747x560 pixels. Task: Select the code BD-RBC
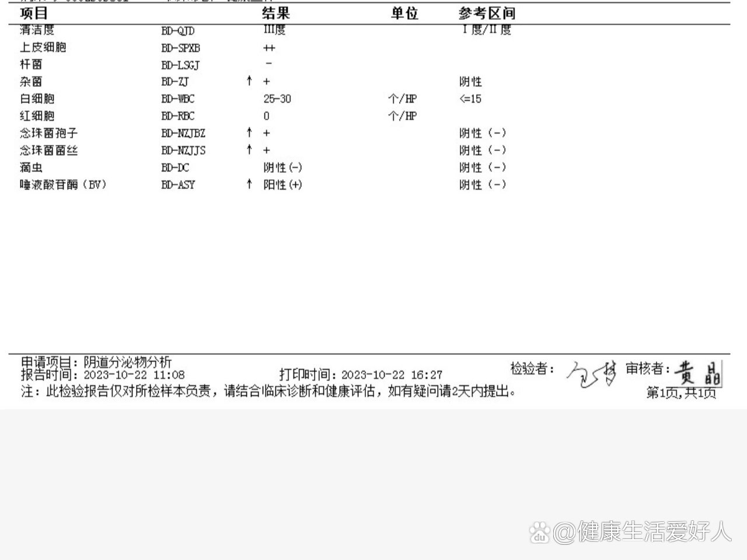178,117
